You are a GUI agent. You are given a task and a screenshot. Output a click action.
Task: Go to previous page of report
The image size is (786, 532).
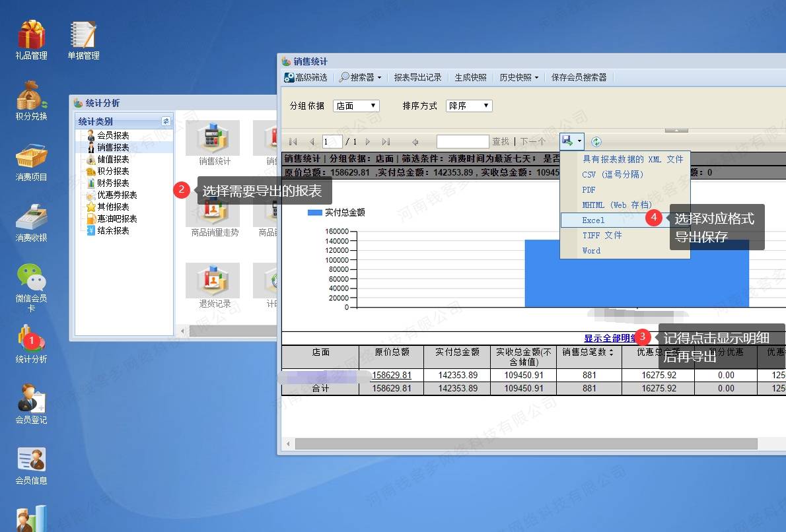click(312, 142)
